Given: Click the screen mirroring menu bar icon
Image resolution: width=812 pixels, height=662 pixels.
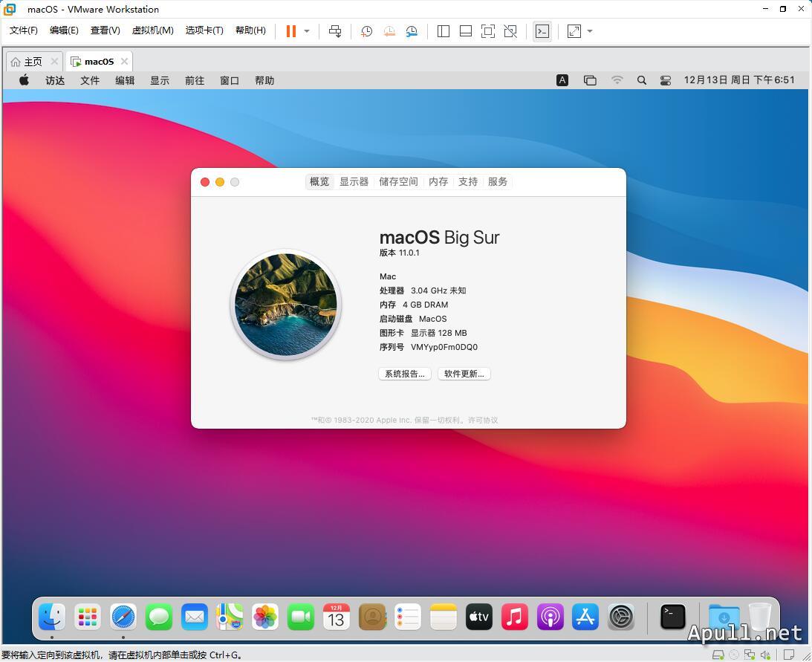Looking at the screenshot, I should [x=590, y=80].
